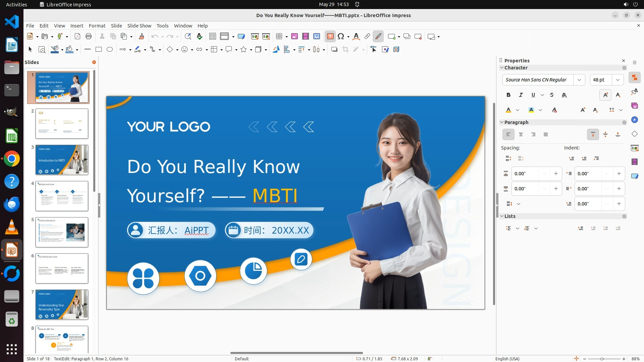Toggle Italic in Character panel
This screenshot has width=644, height=362.
pyautogui.click(x=521, y=95)
